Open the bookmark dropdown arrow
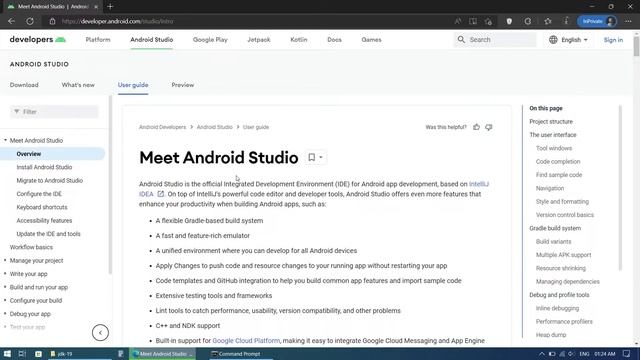 coord(321,157)
